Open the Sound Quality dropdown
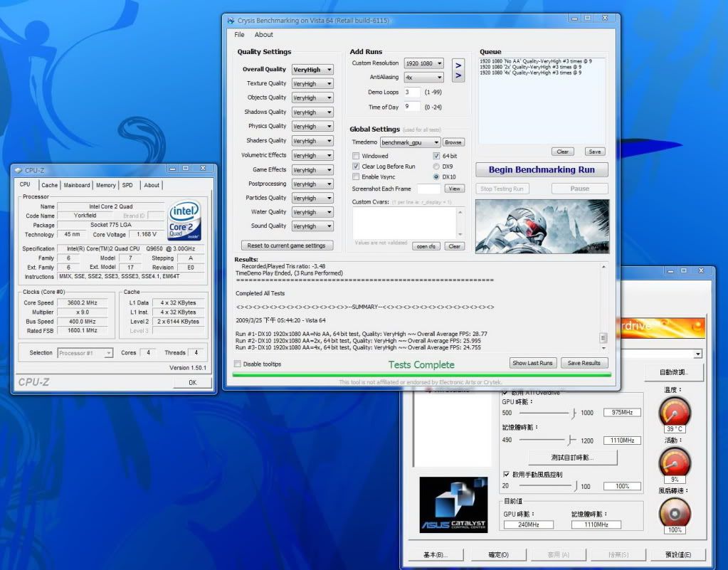 pyautogui.click(x=312, y=226)
